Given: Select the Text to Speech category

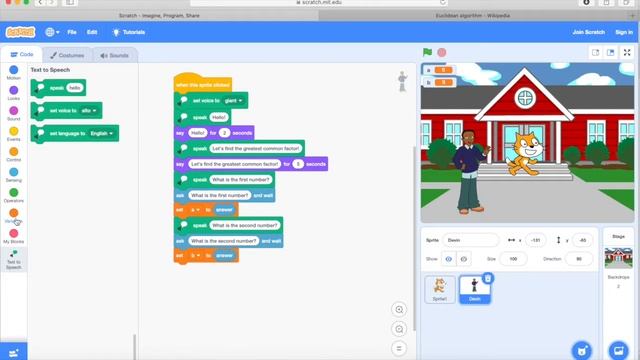Looking at the screenshot, I should click(x=13, y=260).
